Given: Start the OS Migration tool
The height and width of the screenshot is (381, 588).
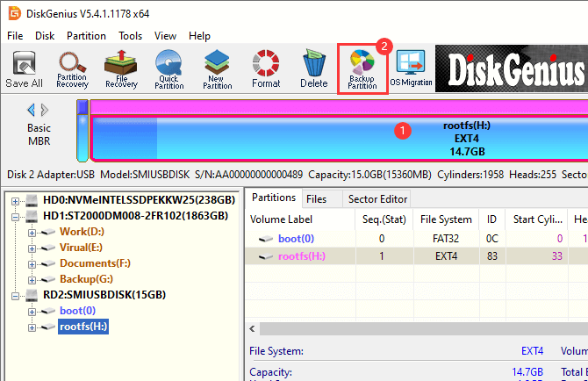Looking at the screenshot, I should tap(411, 68).
